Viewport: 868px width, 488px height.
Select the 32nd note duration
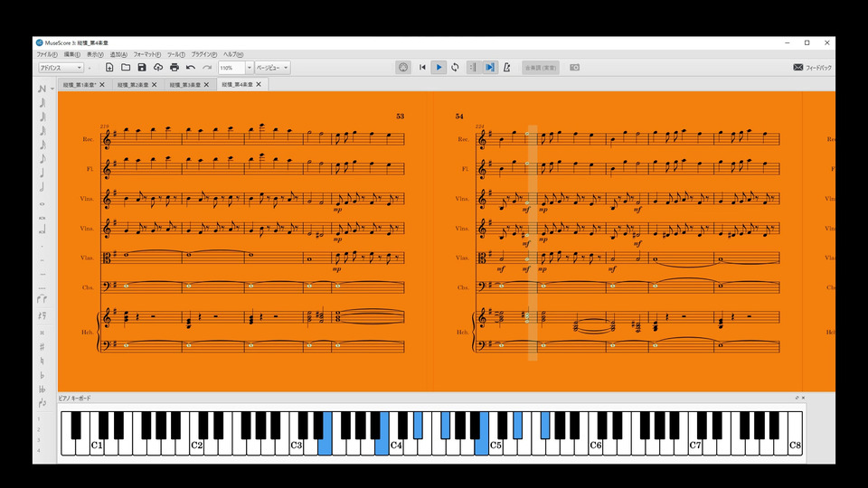[x=42, y=131]
